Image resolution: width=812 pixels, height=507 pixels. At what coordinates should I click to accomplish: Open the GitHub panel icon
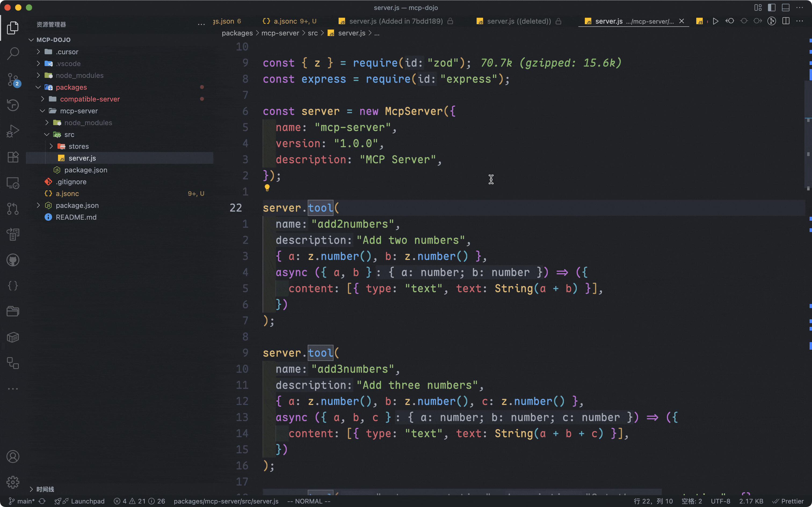pyautogui.click(x=13, y=260)
